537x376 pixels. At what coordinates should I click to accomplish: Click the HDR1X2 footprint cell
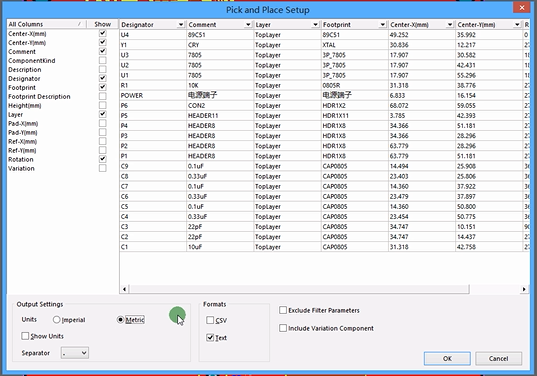click(x=354, y=105)
